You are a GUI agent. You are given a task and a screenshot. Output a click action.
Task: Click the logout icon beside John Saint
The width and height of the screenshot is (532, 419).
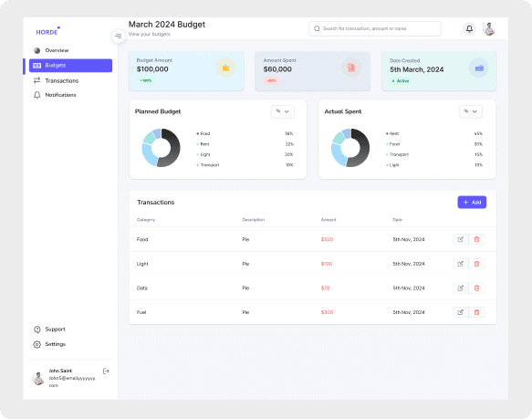pyautogui.click(x=106, y=372)
